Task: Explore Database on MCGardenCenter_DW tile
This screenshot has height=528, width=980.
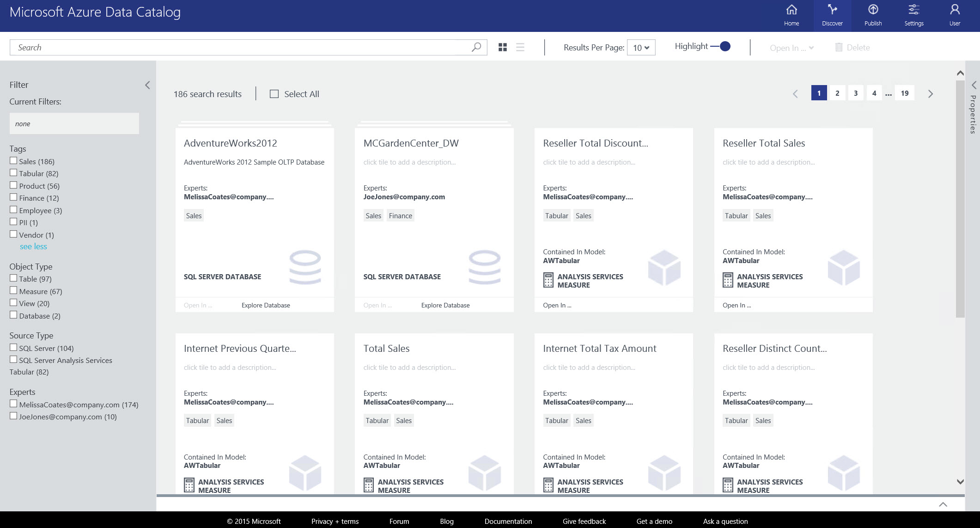Action: click(445, 305)
